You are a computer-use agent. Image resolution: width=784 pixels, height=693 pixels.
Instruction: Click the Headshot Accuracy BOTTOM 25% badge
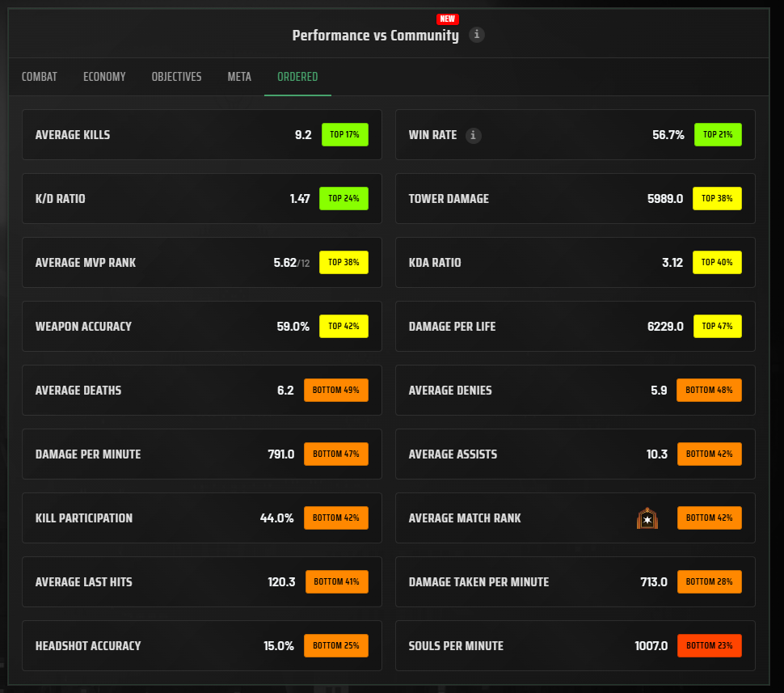[x=336, y=645]
